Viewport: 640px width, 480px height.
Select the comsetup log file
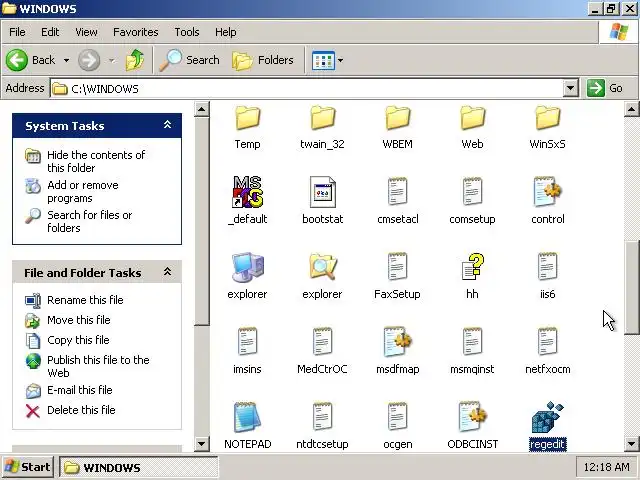pos(472,201)
